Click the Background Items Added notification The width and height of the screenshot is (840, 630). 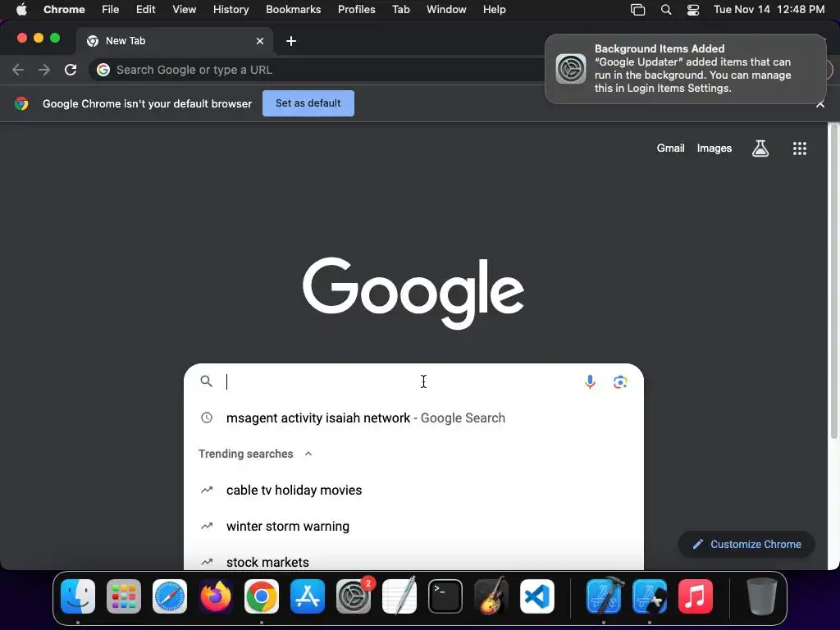coord(685,69)
